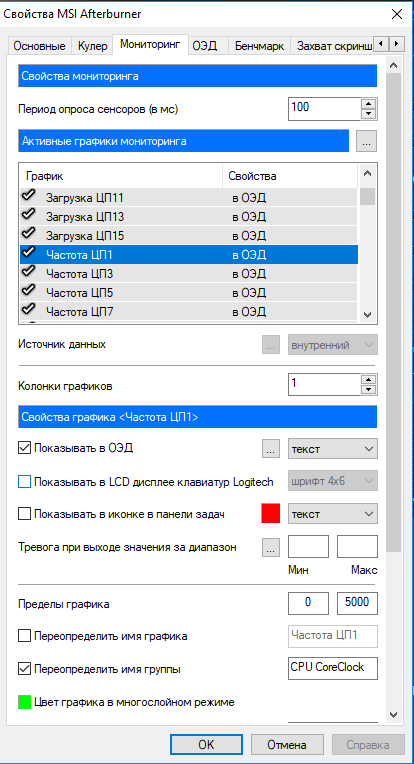Edit group name field CPU CoreClock
Image resolution: width=414 pixels, height=764 pixels.
(x=333, y=668)
